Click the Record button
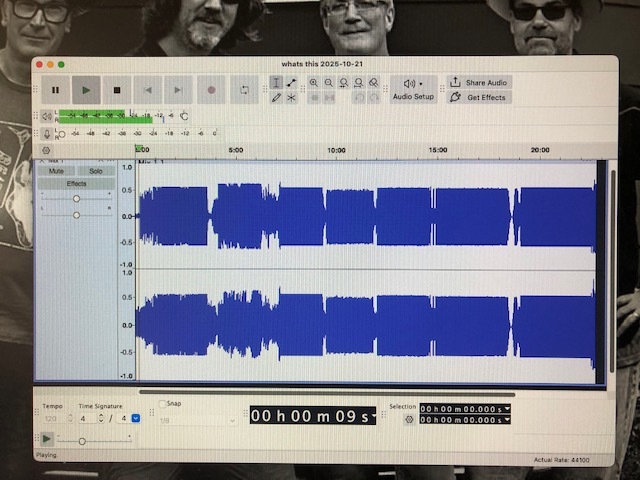Viewport: 640px width, 480px height. [211, 90]
